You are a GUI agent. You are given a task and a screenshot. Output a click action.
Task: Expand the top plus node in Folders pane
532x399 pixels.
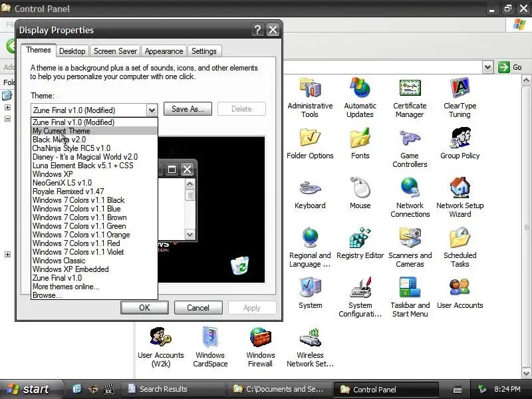(7, 108)
